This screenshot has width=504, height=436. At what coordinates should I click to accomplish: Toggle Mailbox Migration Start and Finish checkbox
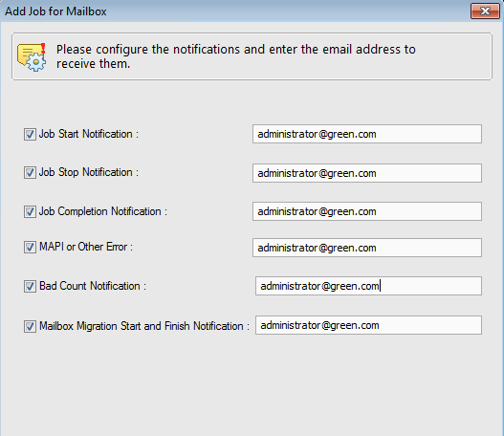click(x=30, y=326)
